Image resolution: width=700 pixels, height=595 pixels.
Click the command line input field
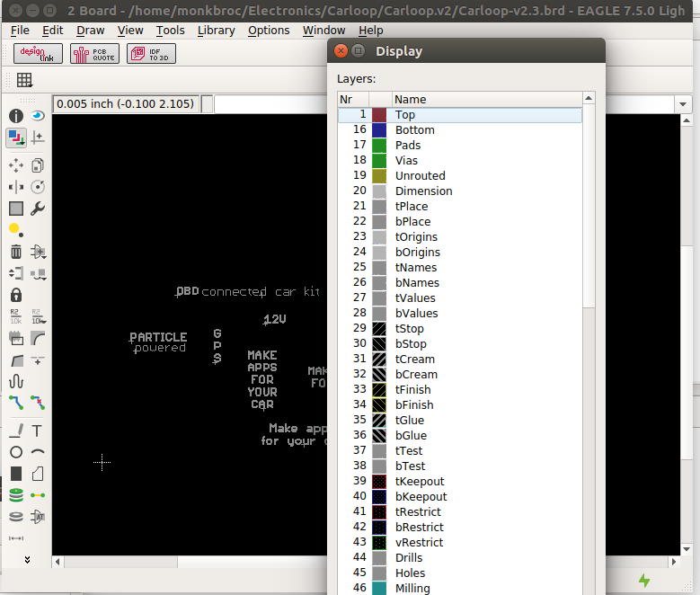pos(270,104)
